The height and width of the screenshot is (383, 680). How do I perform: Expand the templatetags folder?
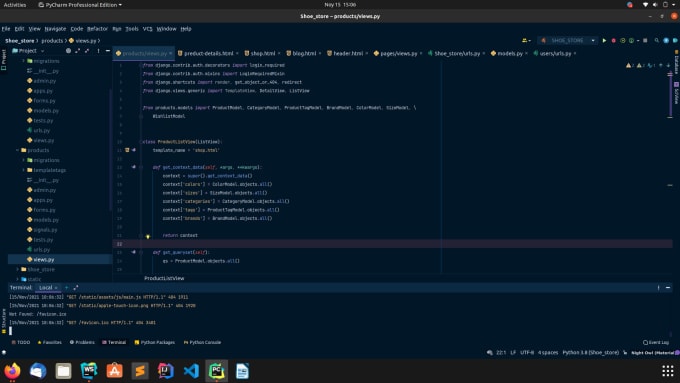(x=24, y=170)
